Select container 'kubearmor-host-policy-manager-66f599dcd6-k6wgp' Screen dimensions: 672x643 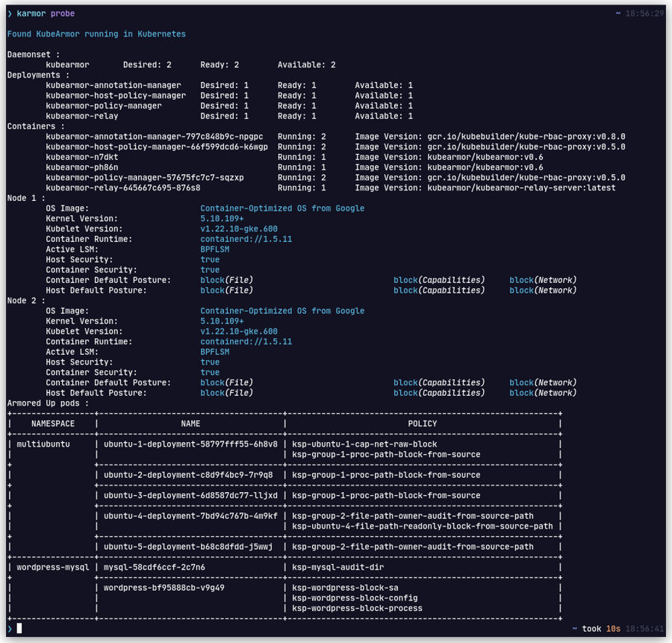[x=157, y=147]
